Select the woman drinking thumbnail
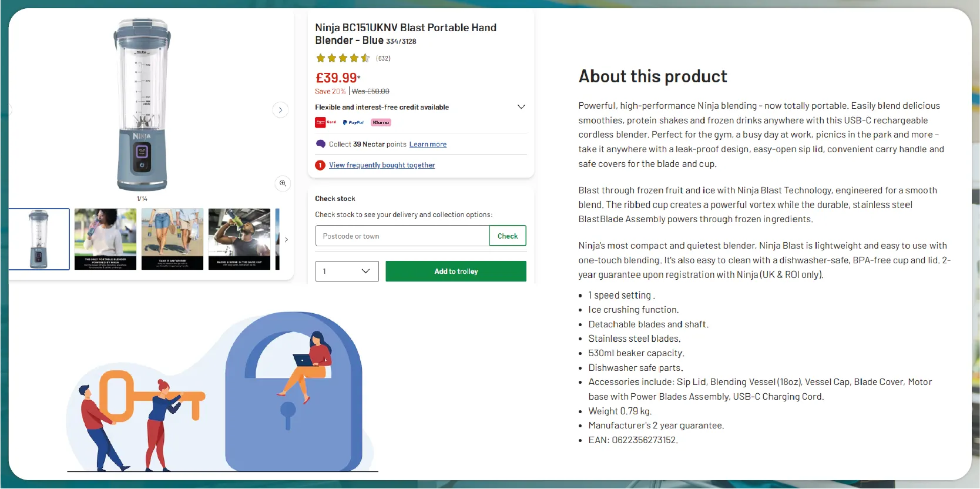This screenshot has height=489, width=980. pyautogui.click(x=106, y=239)
